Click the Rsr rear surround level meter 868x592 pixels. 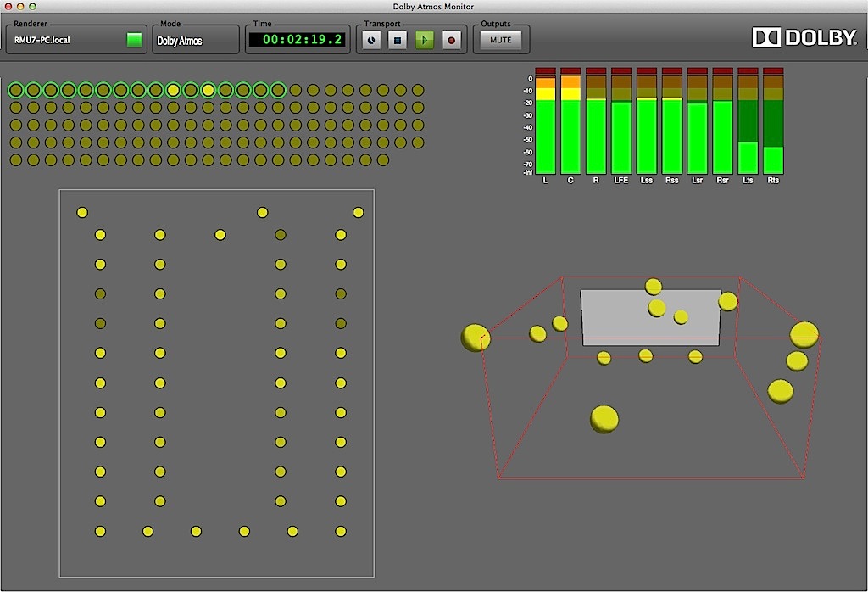click(x=722, y=120)
